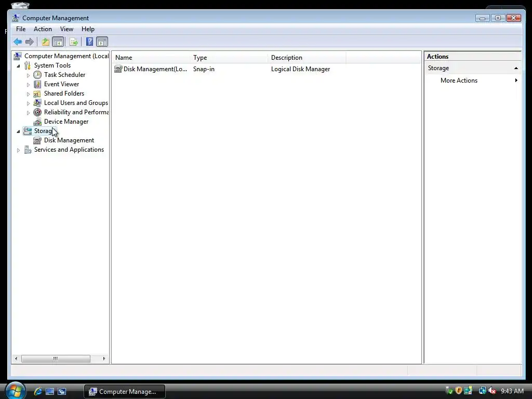
Task: Expand the Task Scheduler node
Action: tap(28, 75)
